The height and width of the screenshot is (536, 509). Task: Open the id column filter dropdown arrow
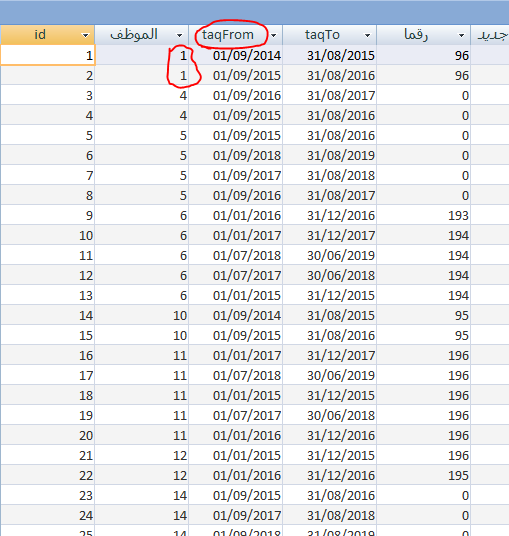click(85, 35)
